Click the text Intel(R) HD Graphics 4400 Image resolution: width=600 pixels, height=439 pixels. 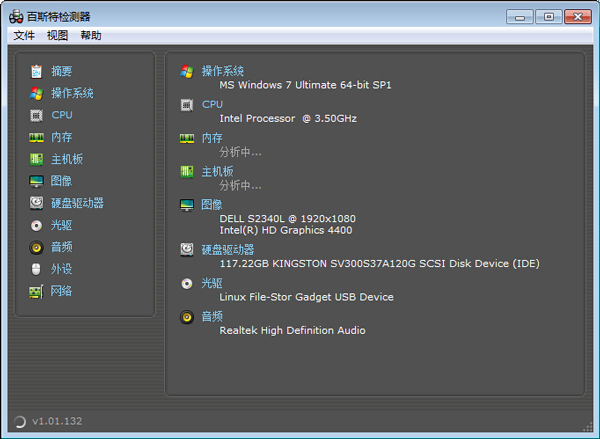coord(286,230)
